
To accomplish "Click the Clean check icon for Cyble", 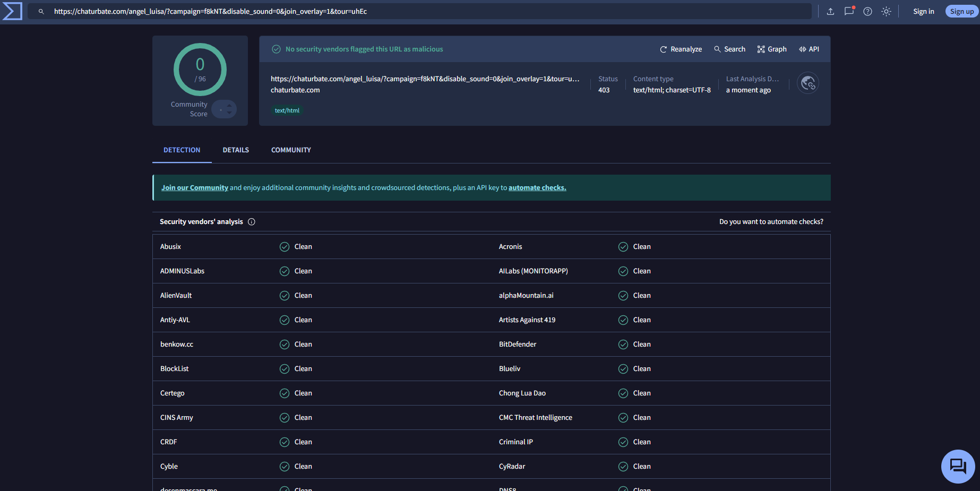I will coord(285,467).
